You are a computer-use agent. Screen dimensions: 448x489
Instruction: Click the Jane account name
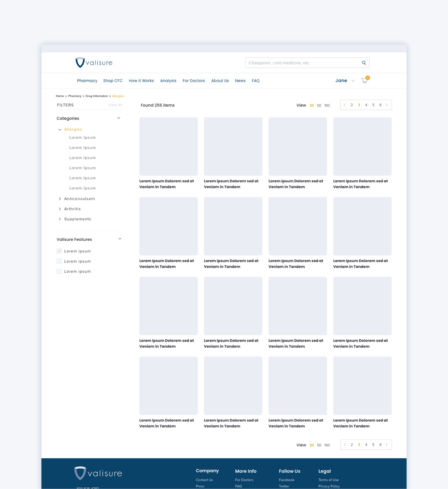coord(341,81)
